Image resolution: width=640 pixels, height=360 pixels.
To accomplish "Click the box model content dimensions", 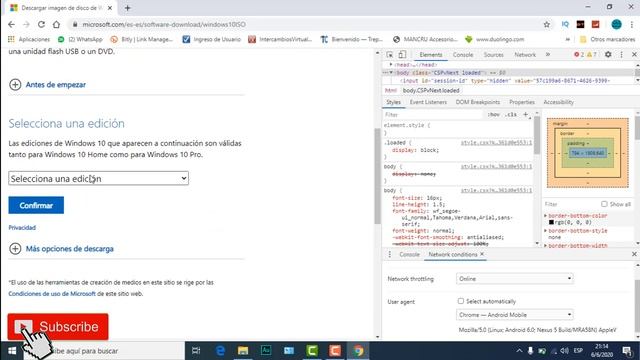I will tap(587, 153).
